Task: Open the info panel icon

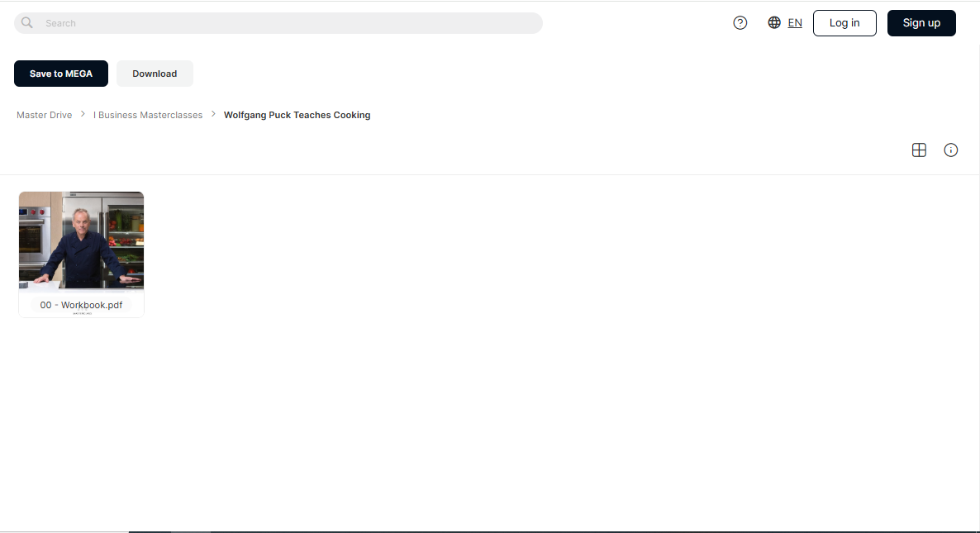Action: (950, 150)
